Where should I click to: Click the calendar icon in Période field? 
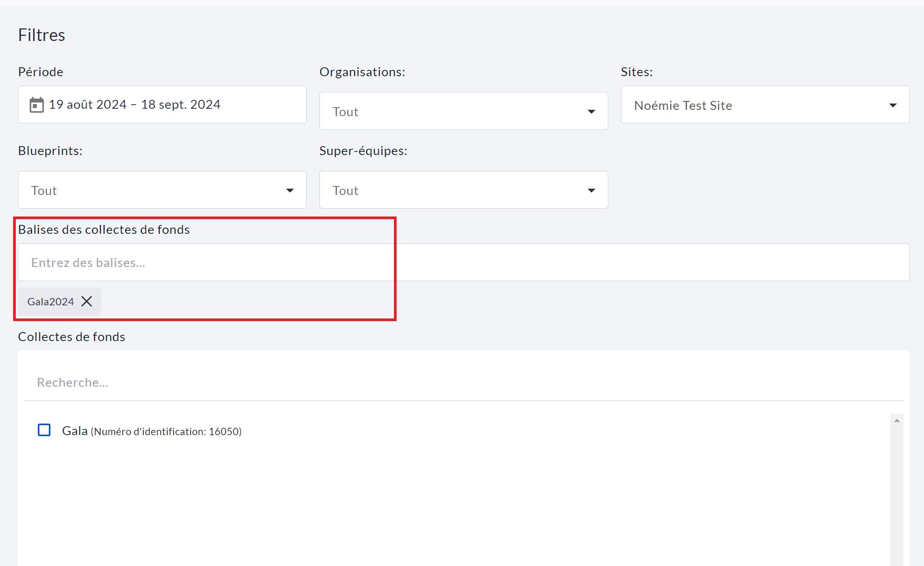pos(36,105)
